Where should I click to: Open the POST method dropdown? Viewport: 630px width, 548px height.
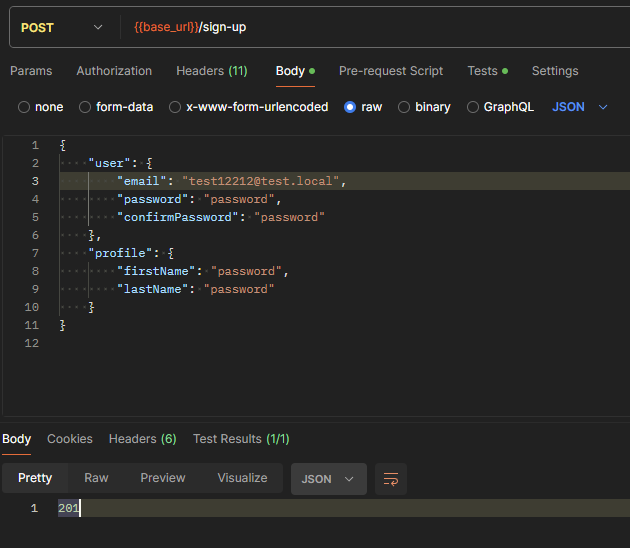[x=61, y=27]
